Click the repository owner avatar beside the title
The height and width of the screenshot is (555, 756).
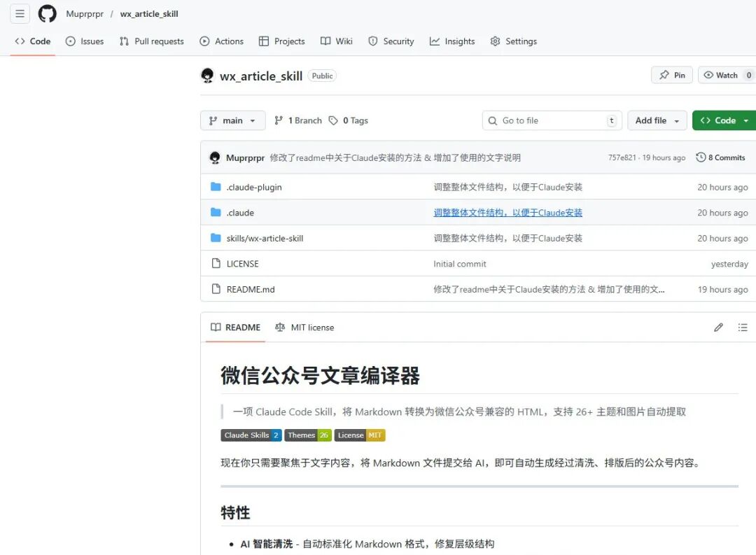coord(207,76)
